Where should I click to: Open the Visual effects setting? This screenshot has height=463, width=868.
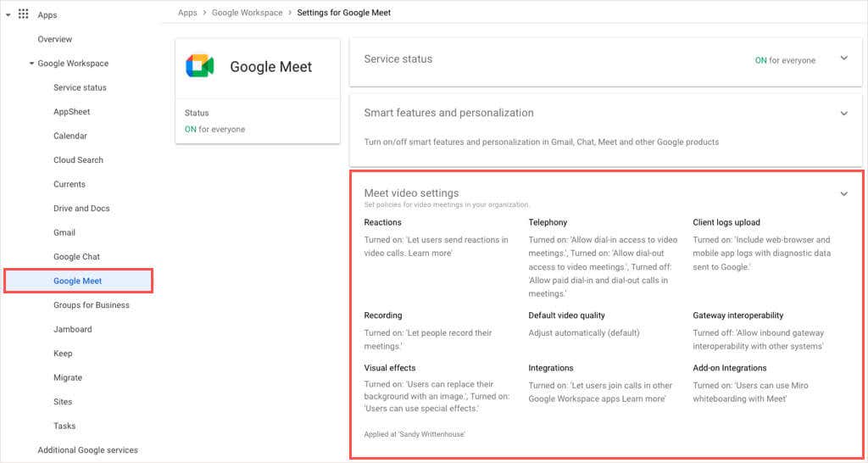click(389, 368)
